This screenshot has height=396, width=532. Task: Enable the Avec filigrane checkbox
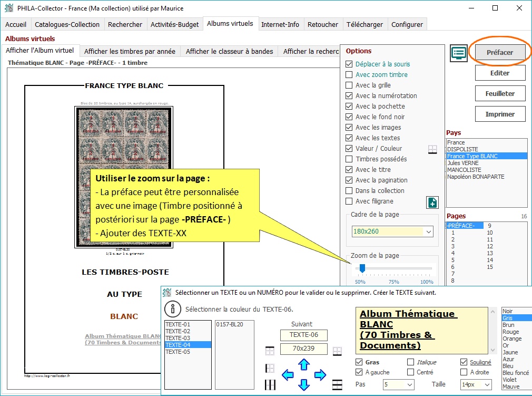pos(349,201)
